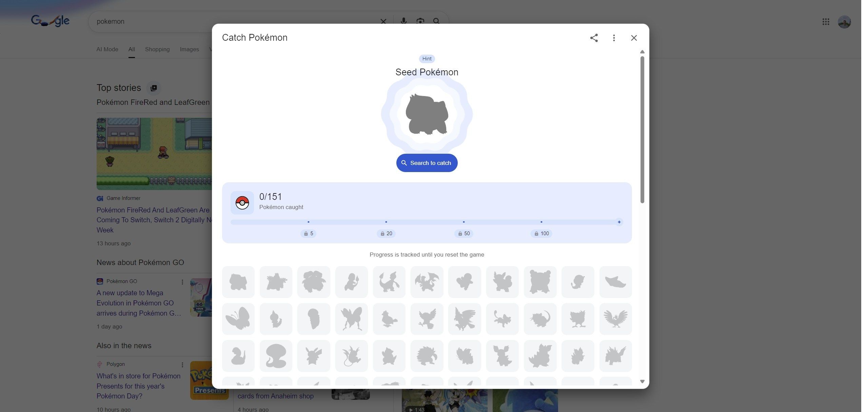
Task: Click the dialog vertical scrollbar thumb
Action: point(642,130)
